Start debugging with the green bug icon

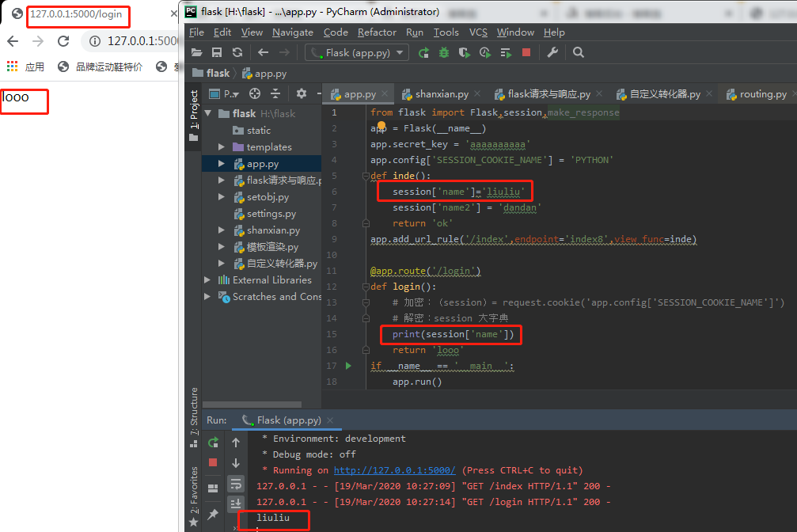tap(444, 52)
